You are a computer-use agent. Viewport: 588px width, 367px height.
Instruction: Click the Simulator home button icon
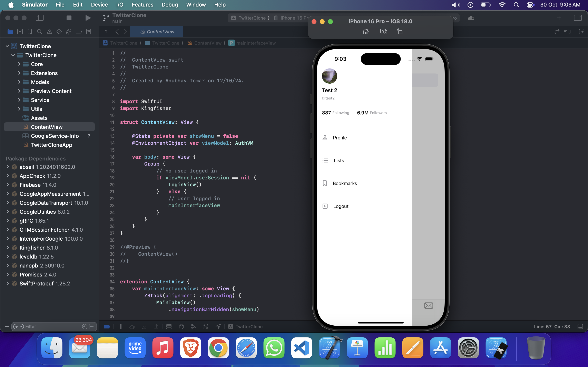366,32
